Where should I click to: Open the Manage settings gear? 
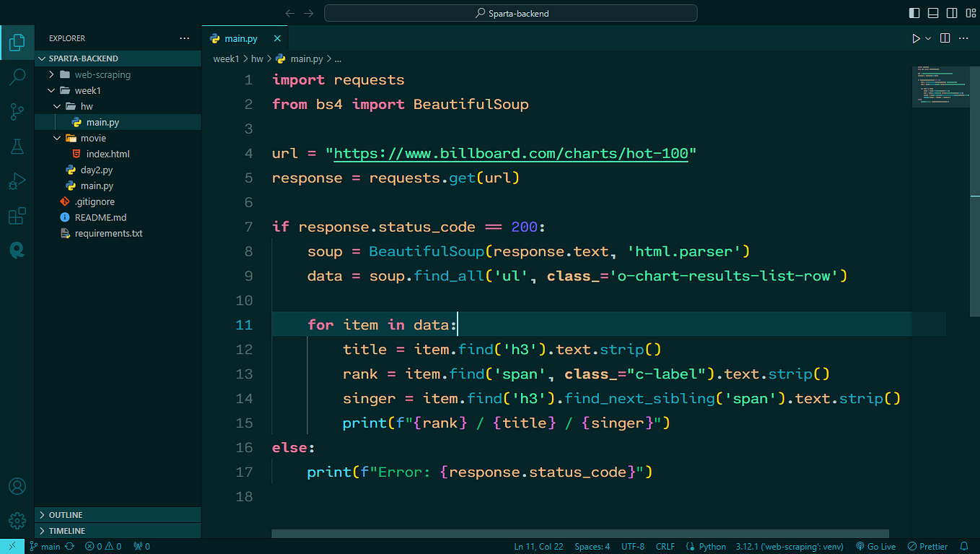[x=17, y=520]
